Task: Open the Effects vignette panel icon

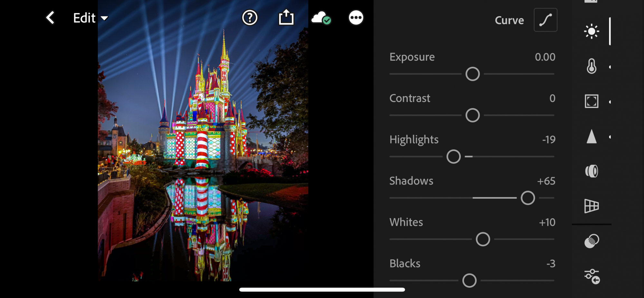Action: point(592,101)
